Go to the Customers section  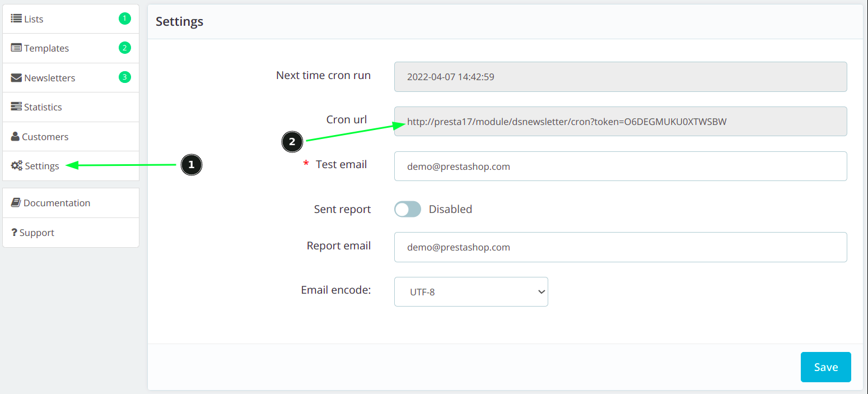tap(45, 137)
